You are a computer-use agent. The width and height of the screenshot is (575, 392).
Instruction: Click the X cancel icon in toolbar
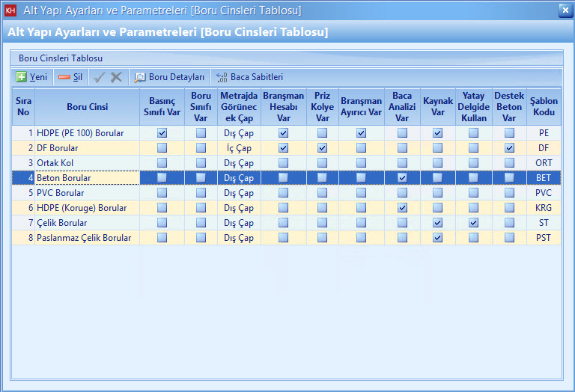point(116,77)
